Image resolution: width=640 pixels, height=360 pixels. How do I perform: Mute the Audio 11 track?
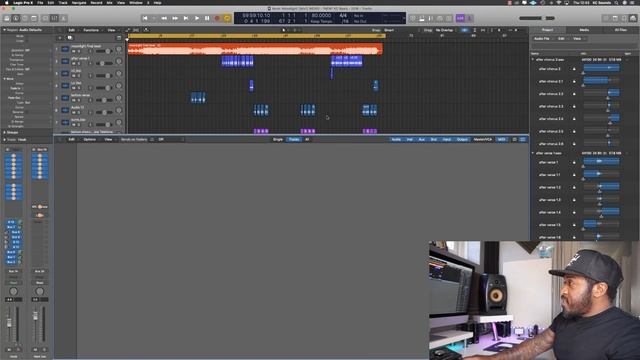(74, 113)
